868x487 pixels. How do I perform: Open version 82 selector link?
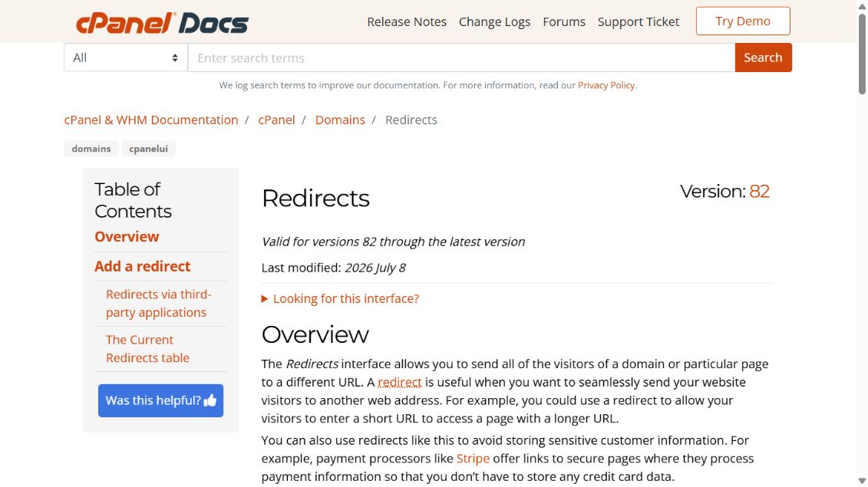(x=759, y=192)
